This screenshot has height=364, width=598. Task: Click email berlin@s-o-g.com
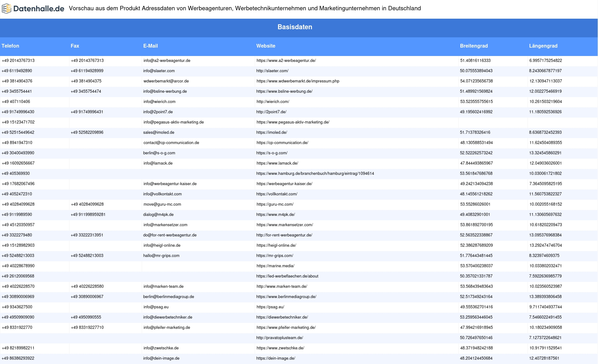tap(159, 153)
